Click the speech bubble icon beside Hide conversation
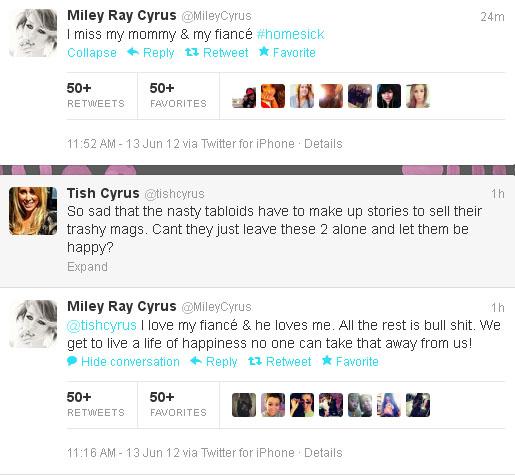This screenshot has width=515, height=475. (72, 361)
